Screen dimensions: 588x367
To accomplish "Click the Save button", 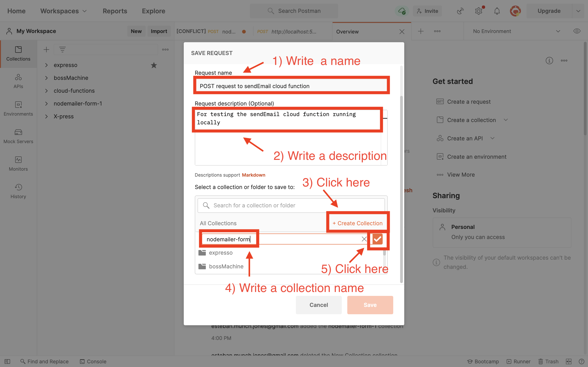I will (x=370, y=305).
